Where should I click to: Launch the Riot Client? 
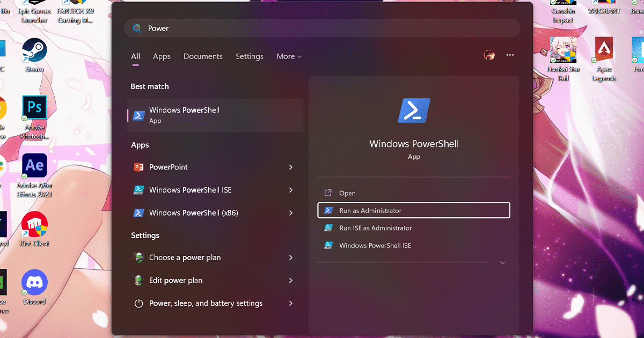[x=34, y=224]
